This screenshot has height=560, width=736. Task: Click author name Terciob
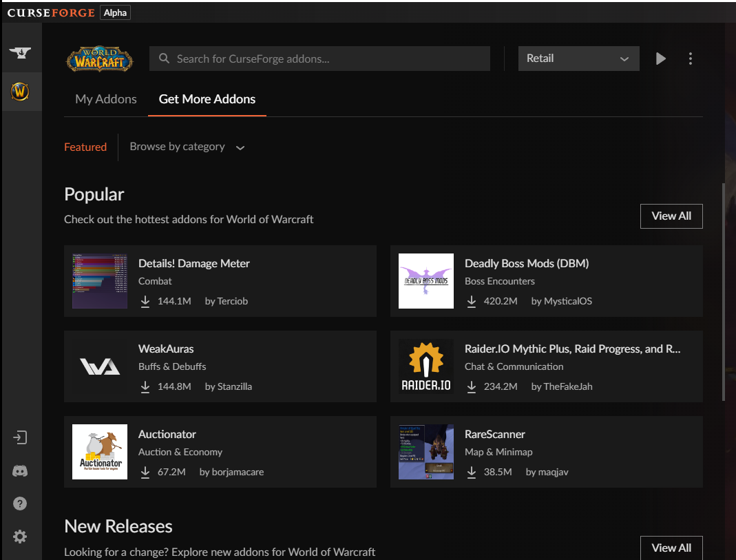(x=232, y=302)
